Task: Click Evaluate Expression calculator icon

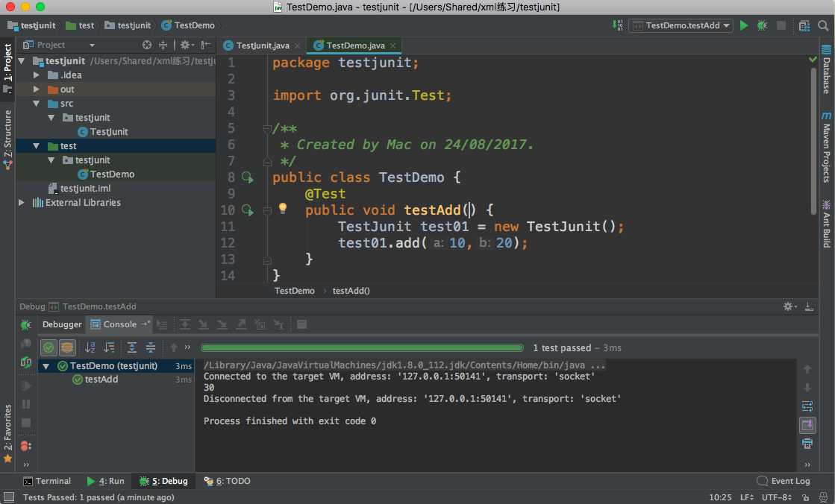Action: pyautogui.click(x=301, y=324)
